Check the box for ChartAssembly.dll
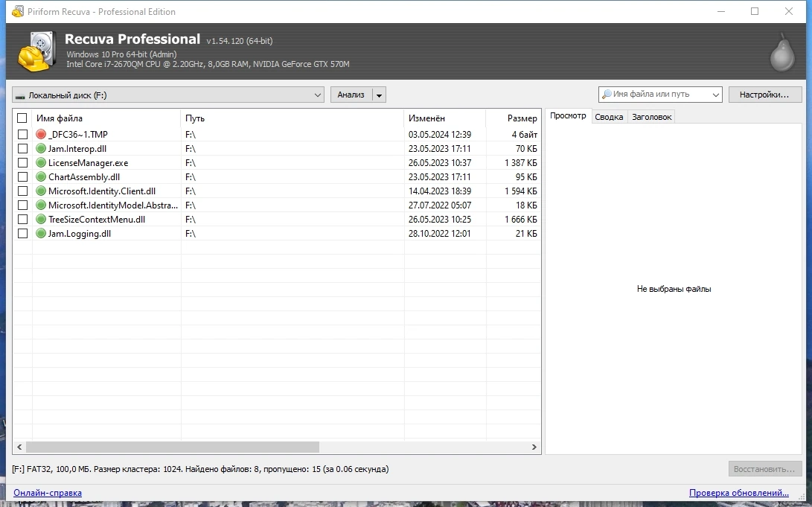812x507 pixels. click(22, 176)
